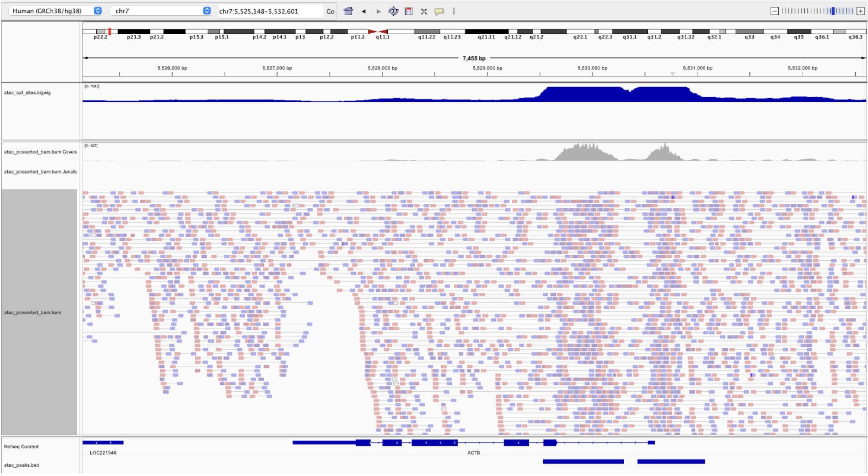868x476 pixels.
Task: Click the resize tracks to fit icon
Action: point(424,11)
